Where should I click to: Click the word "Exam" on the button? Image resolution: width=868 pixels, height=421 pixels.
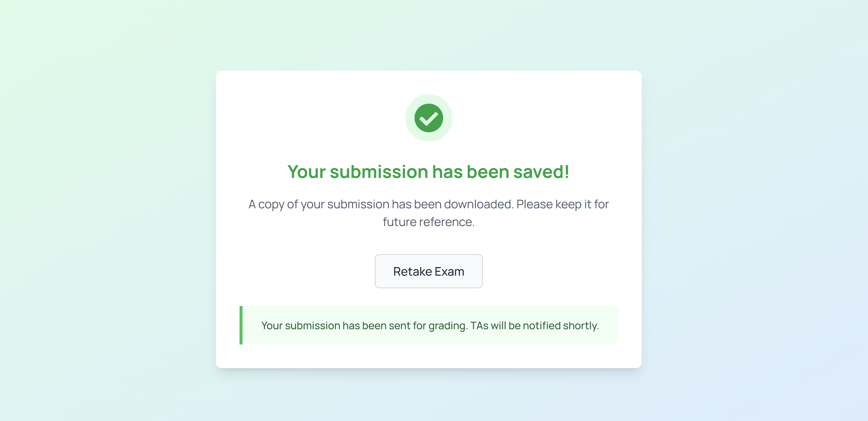[449, 271]
